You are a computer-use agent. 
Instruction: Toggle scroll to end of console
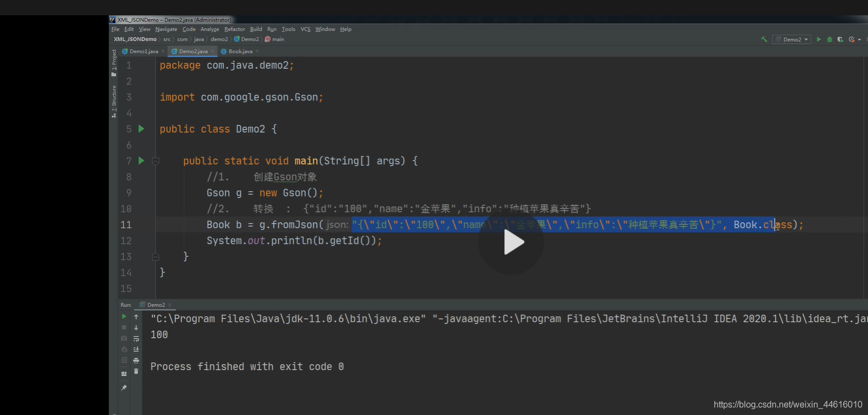136,349
